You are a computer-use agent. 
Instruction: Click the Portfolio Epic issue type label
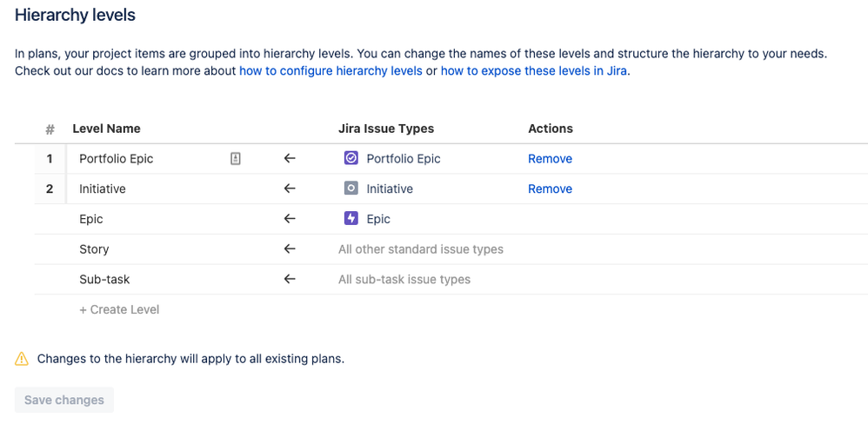[404, 159]
